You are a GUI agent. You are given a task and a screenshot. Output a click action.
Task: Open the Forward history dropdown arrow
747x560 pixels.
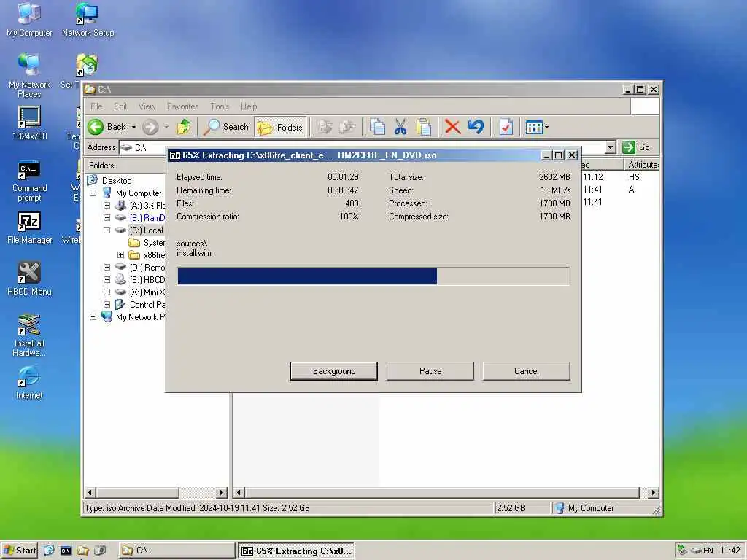point(166,127)
